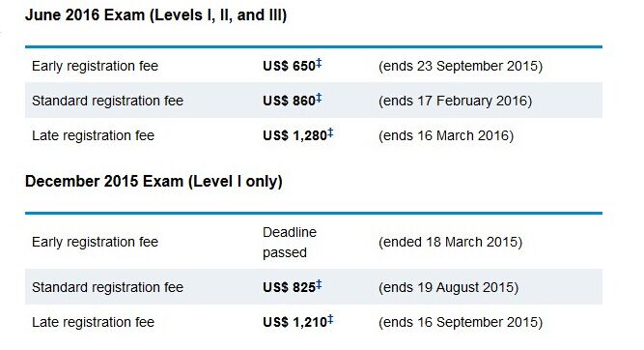Click June 'Late registration fee' row label

click(94, 135)
